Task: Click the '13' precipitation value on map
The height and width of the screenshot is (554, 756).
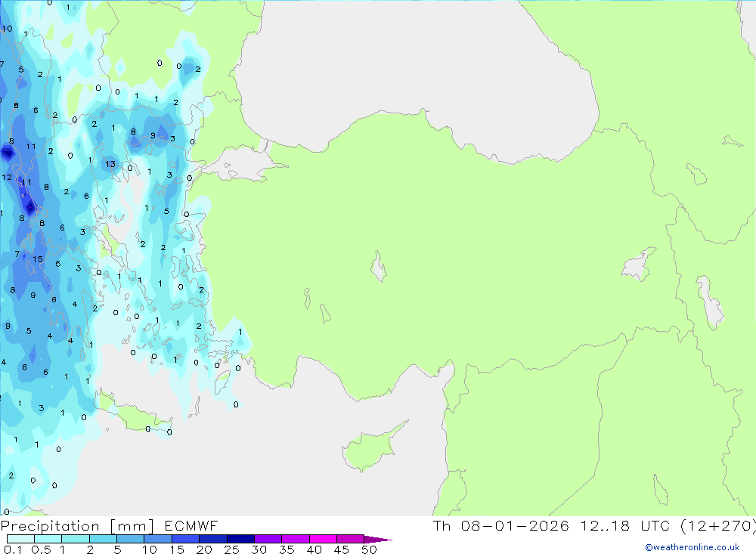Action: [110, 164]
